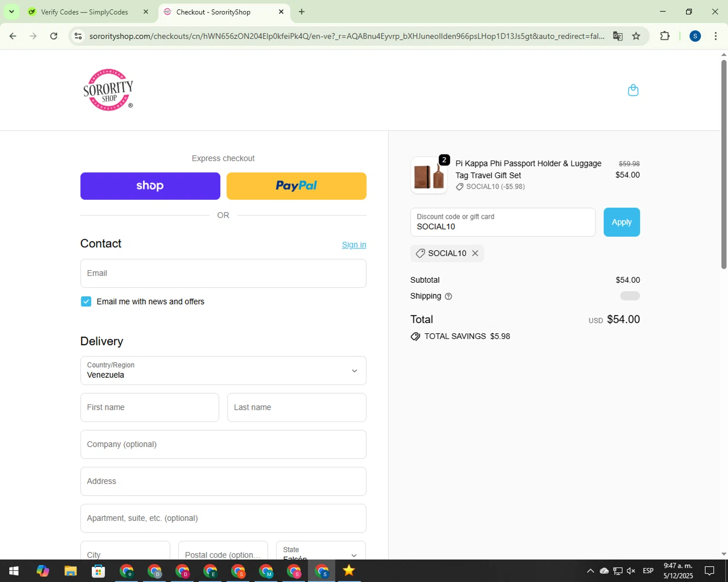Open the Chrome extensions puzzle icon
Screen dimensions: 728x582
tap(665, 36)
